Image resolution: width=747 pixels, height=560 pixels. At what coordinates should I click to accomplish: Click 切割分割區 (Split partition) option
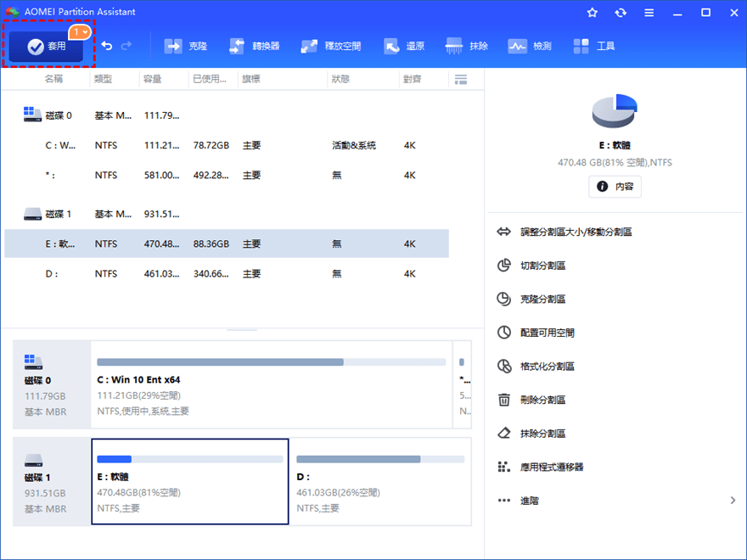542,266
